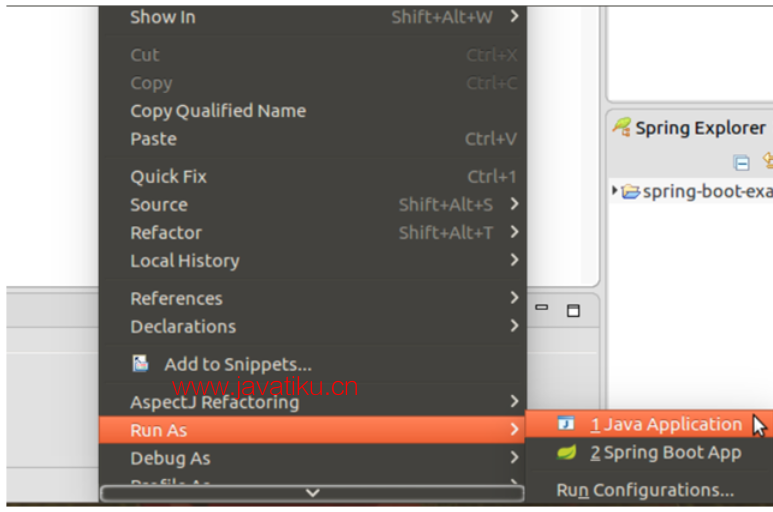
Task: Open Run Configurations dialog
Action: 649,490
